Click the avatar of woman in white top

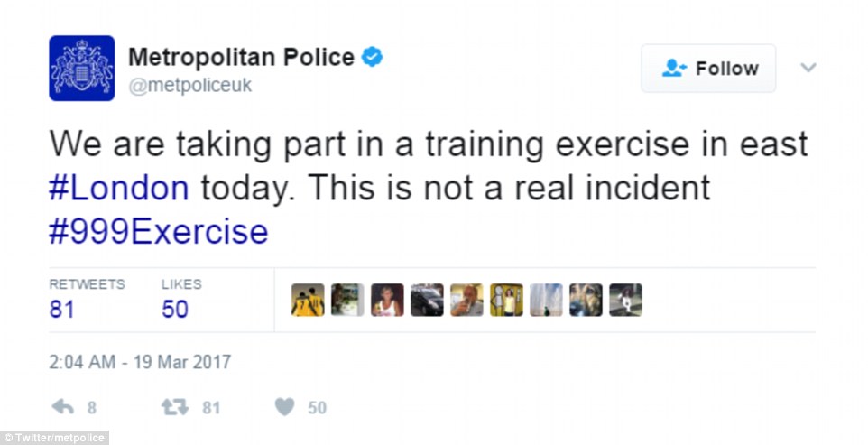click(x=387, y=300)
